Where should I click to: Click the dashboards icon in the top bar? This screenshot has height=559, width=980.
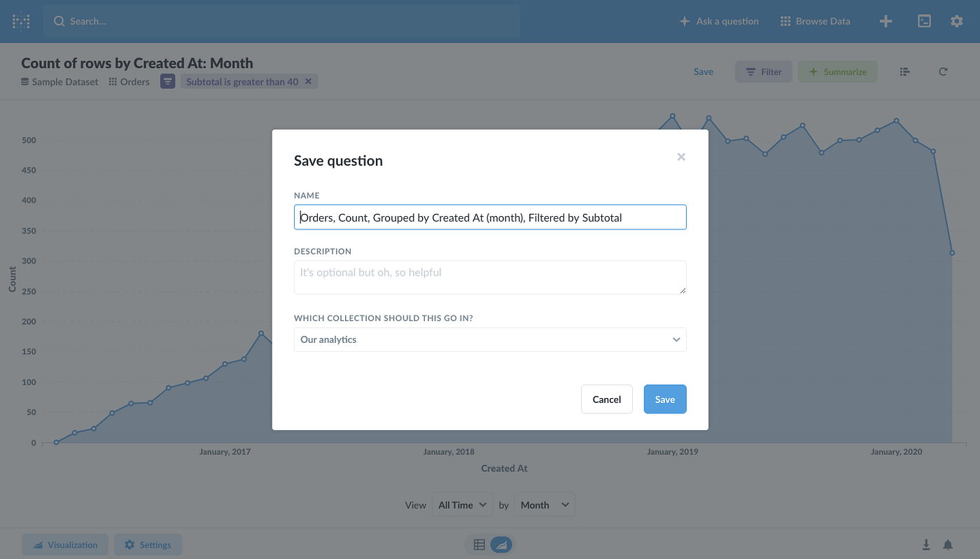click(x=924, y=21)
